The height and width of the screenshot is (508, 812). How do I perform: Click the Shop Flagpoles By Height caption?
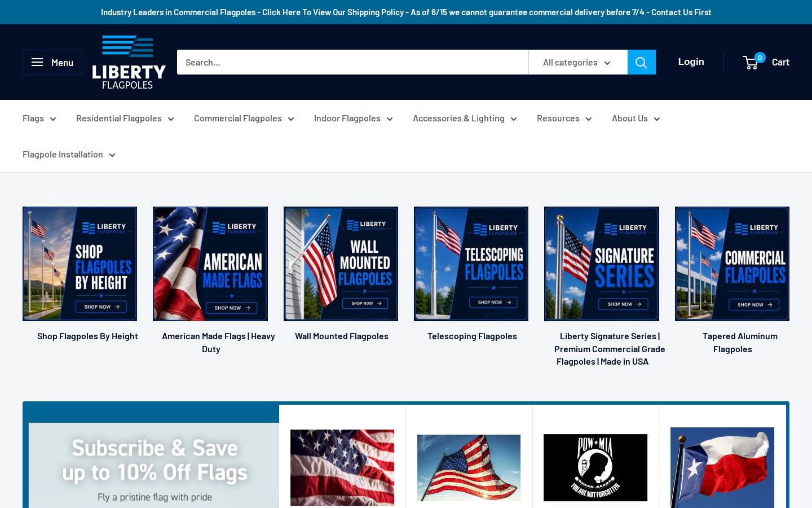point(87,336)
